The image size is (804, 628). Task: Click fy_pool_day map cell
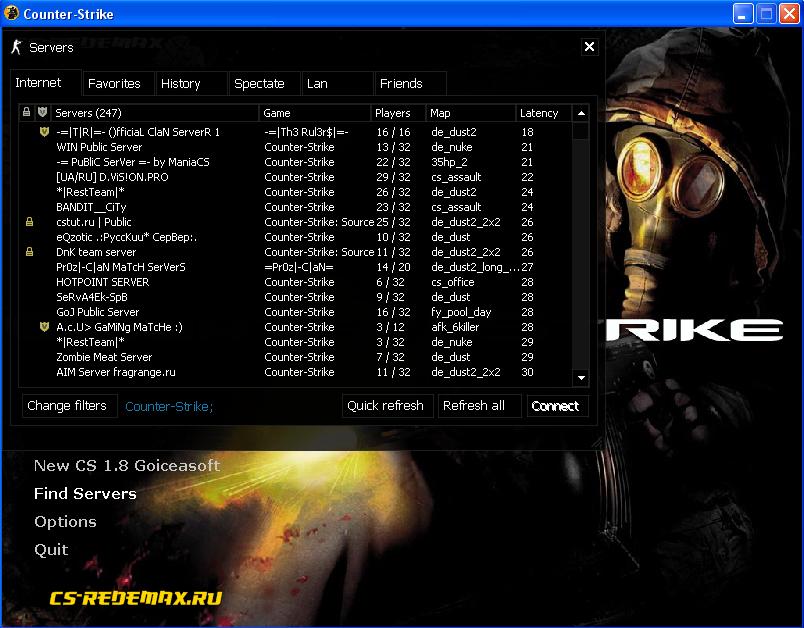461,312
